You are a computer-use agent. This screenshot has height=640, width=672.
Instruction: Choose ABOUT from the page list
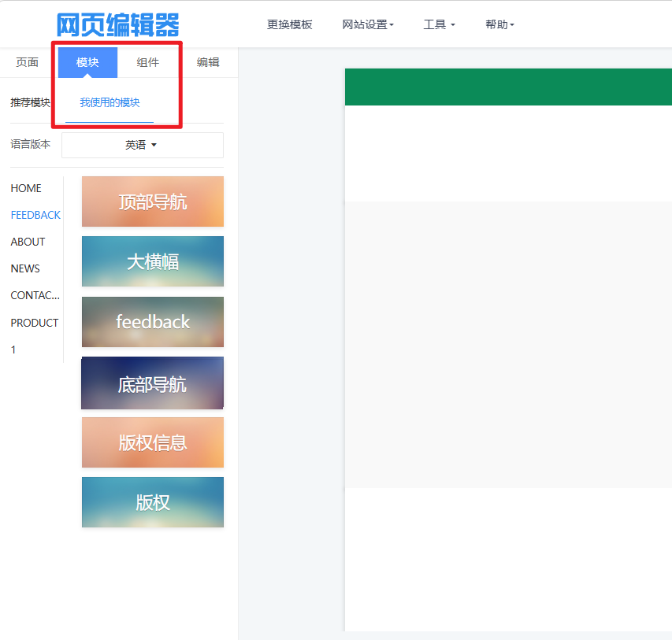[28, 242]
